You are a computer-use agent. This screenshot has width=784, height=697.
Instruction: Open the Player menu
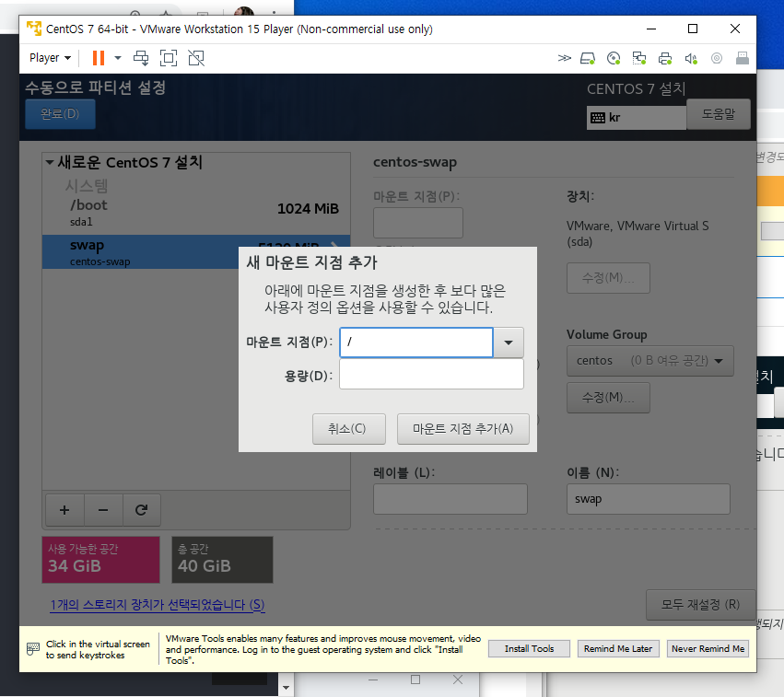pos(50,58)
